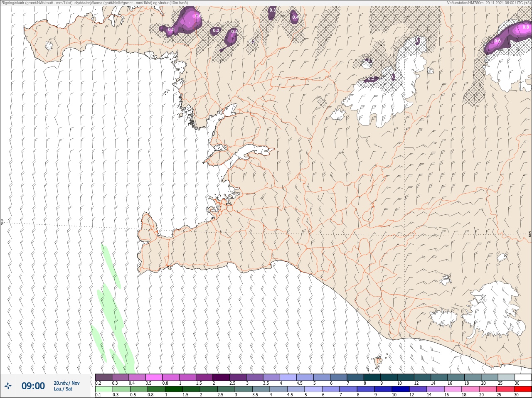Select the darkest green 1 swatch in rain legend

tap(174, 389)
